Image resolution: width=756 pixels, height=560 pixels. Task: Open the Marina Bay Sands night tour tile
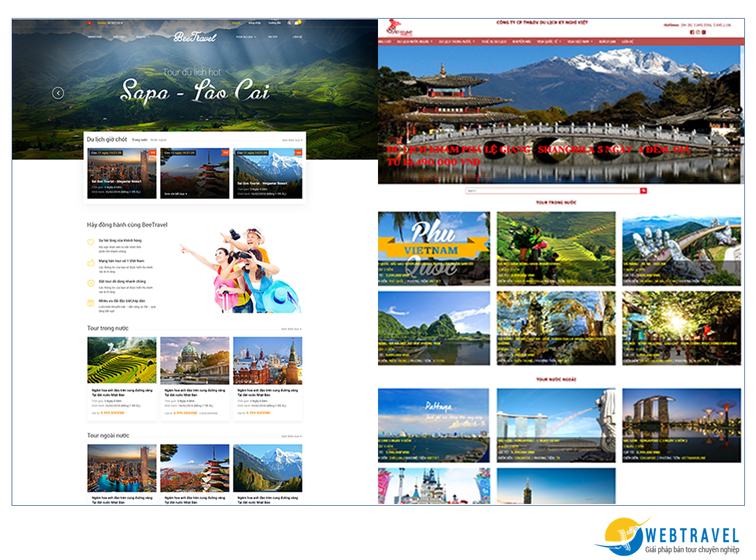pyautogui.click(x=681, y=425)
